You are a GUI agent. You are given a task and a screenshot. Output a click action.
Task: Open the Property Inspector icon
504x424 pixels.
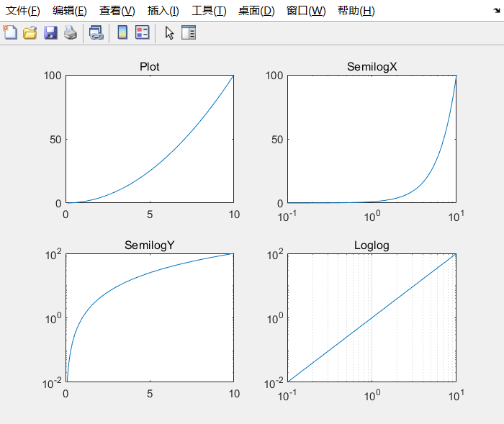pos(189,32)
